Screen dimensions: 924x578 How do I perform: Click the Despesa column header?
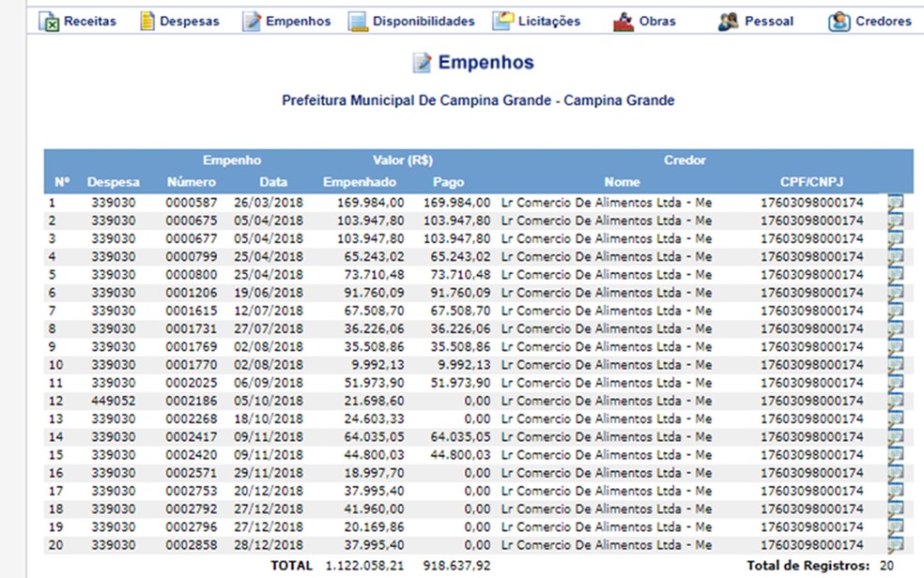113,182
